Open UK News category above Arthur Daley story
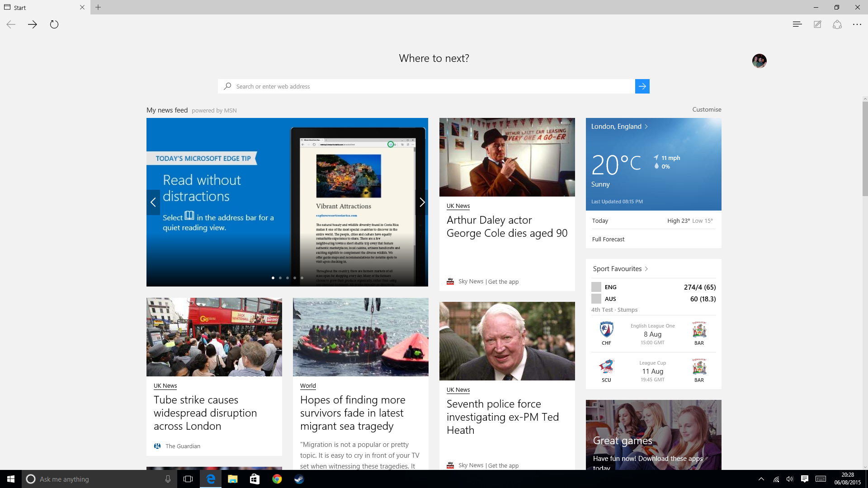This screenshot has height=488, width=868. (458, 206)
